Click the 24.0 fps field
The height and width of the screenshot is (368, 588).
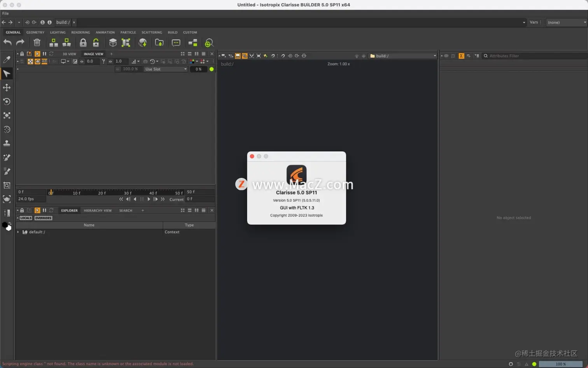pyautogui.click(x=31, y=199)
